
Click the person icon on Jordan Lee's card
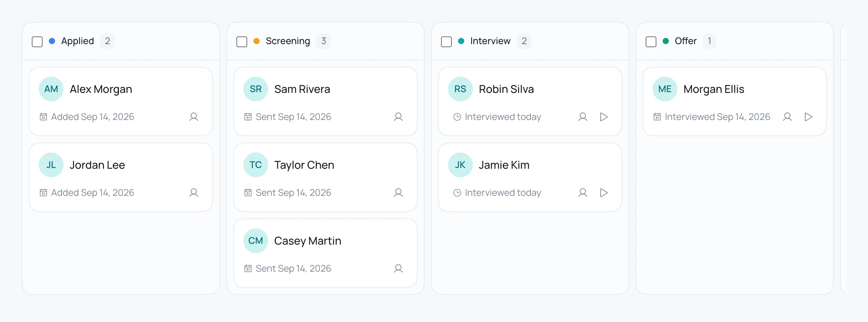(194, 193)
